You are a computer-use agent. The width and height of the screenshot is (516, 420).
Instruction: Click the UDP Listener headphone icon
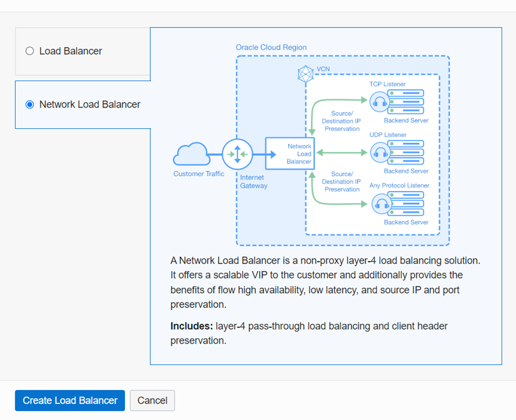click(x=380, y=153)
